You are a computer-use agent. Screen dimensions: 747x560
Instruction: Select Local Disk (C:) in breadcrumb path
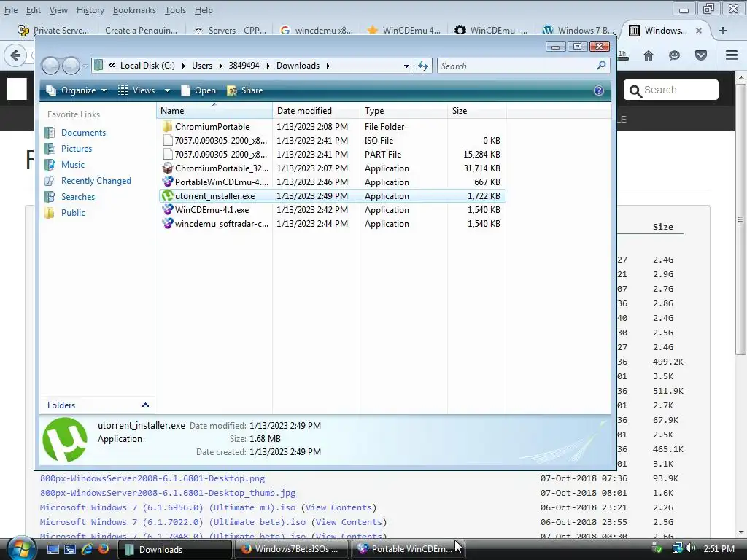pyautogui.click(x=147, y=66)
